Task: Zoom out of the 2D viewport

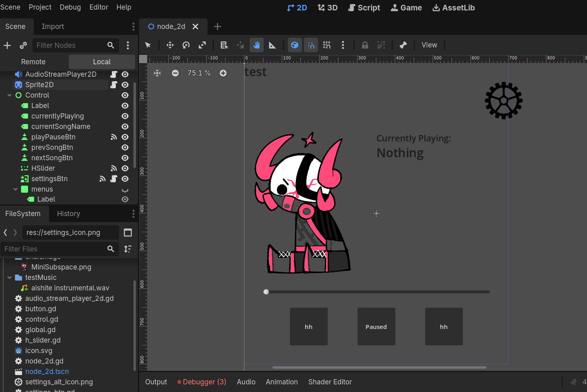Action: [175, 73]
